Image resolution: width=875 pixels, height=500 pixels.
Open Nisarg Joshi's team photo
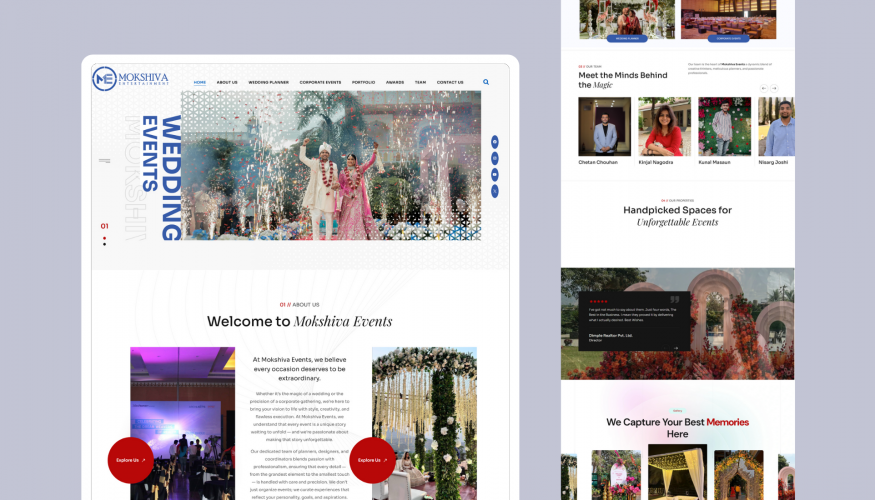tap(776, 127)
